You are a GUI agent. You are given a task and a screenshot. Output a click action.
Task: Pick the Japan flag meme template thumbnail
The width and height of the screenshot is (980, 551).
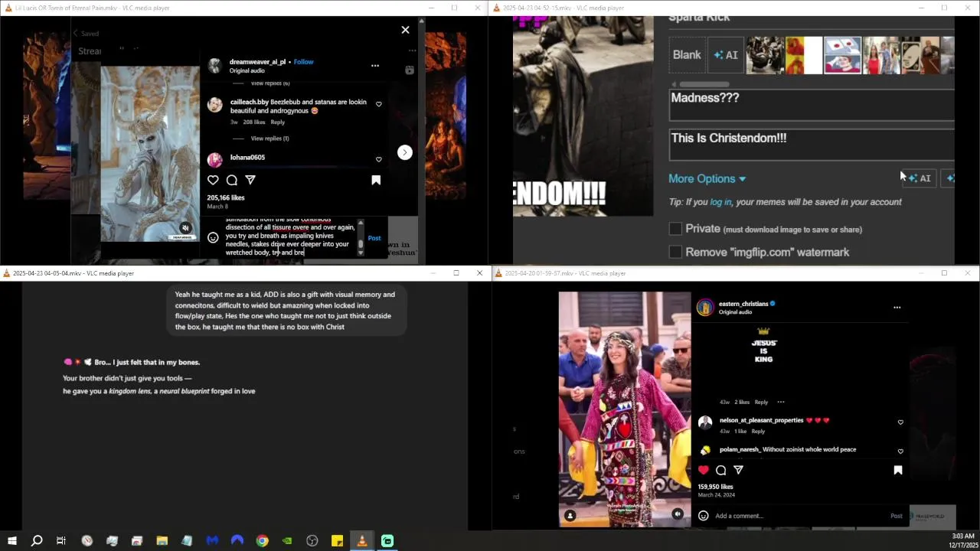tap(842, 55)
